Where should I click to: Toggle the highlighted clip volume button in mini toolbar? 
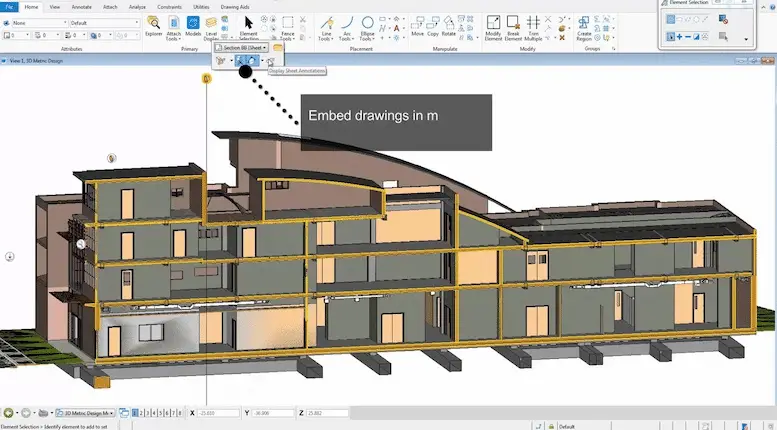pos(253,60)
